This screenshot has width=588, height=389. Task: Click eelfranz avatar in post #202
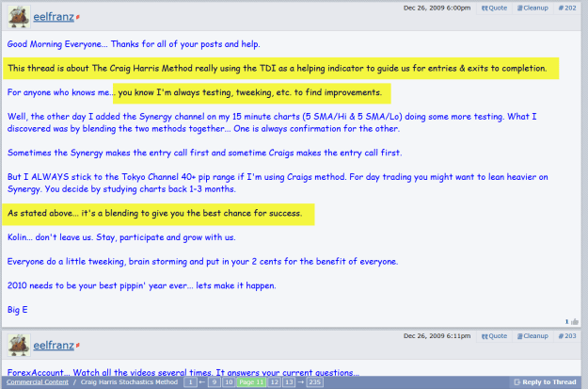click(19, 17)
